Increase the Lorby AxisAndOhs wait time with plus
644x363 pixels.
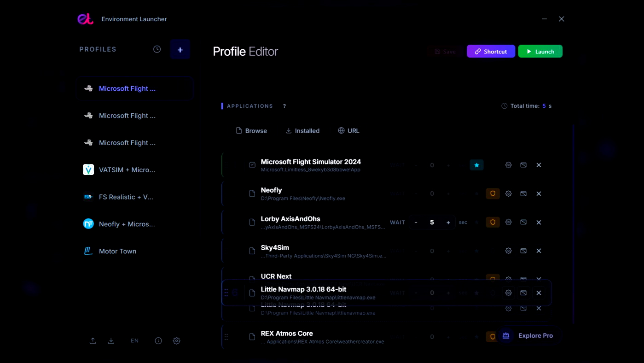click(448, 222)
